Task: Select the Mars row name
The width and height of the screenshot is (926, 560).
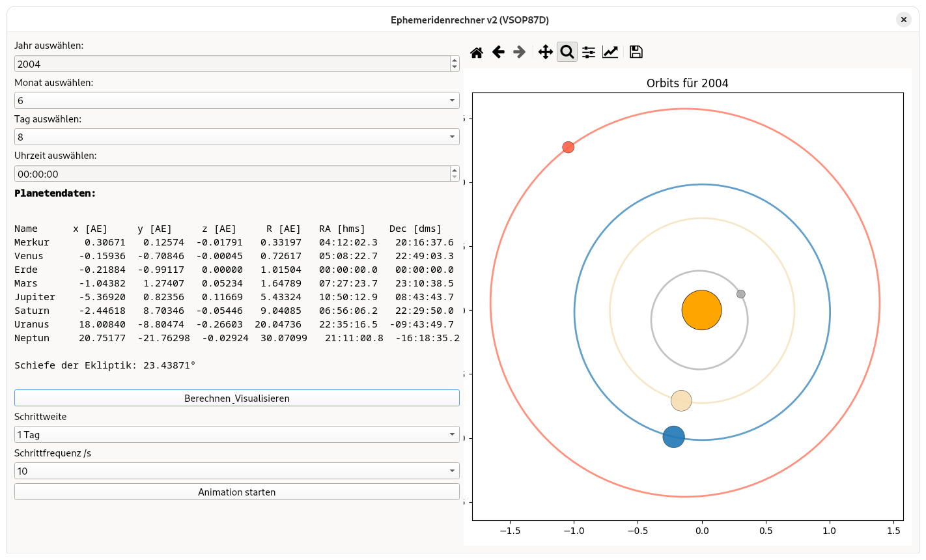Action: point(26,283)
